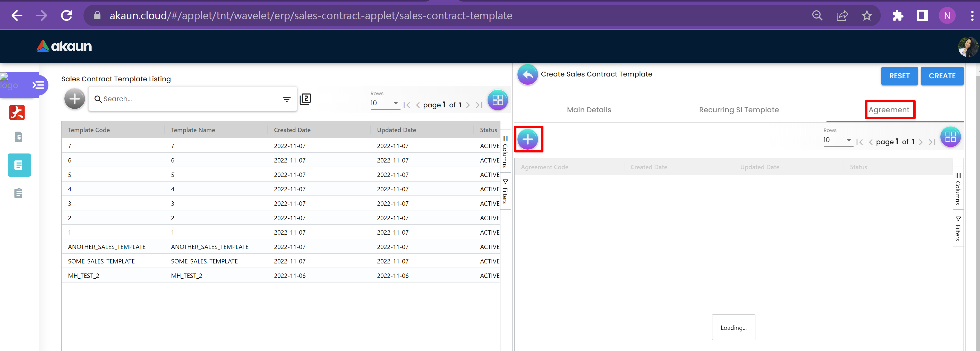Open the red runner applet sidebar icon
Image resolution: width=980 pixels, height=351 pixels.
pos(17,113)
